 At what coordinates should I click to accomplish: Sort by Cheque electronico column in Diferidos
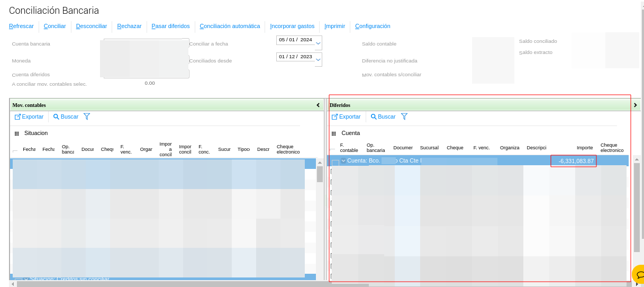612,148
